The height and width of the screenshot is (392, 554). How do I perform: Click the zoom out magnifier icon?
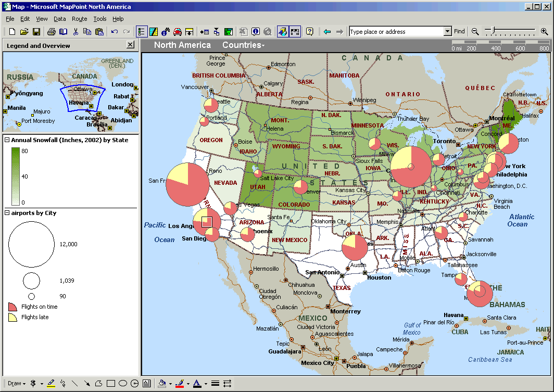coord(475,32)
